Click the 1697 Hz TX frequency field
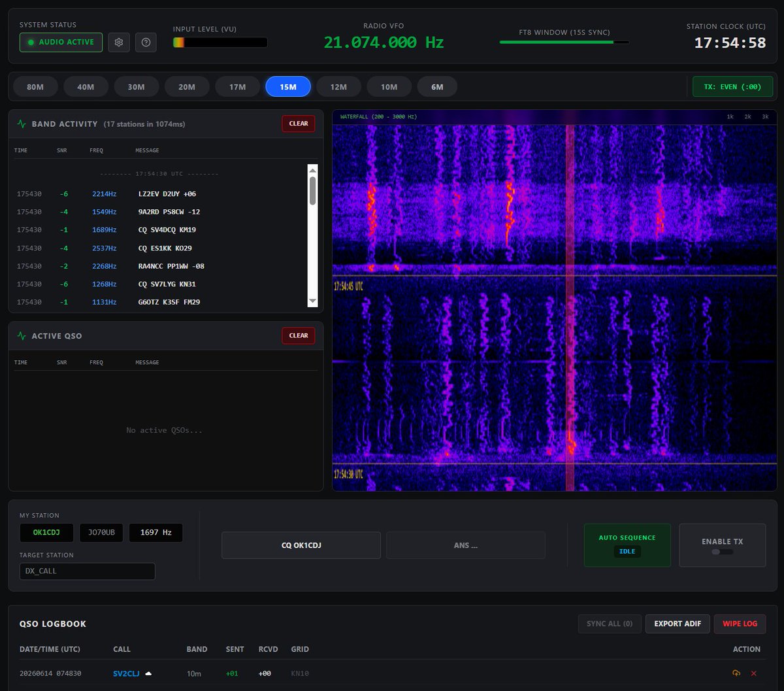The height and width of the screenshot is (691, 784). tap(155, 533)
